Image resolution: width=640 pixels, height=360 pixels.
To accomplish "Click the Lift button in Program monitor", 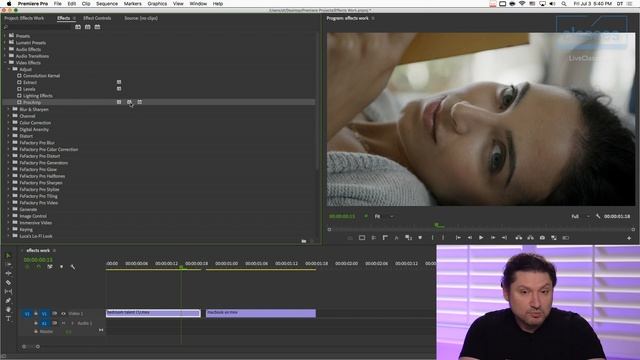I will 519,238.
